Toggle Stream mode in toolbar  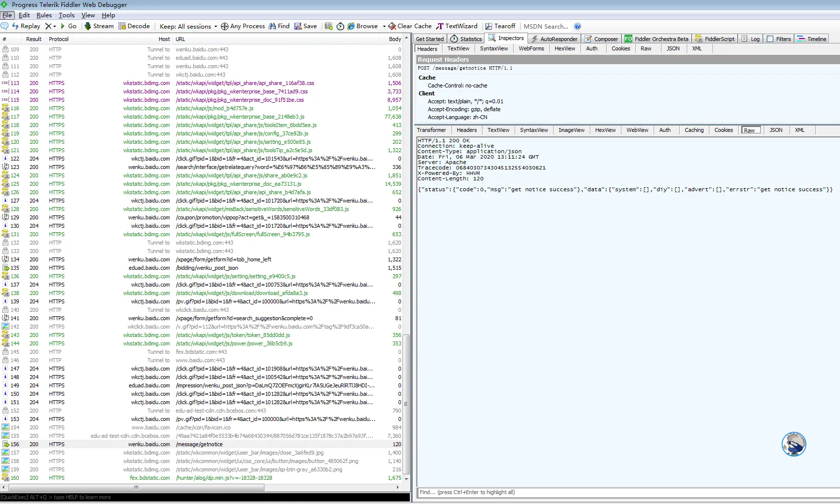99,26
